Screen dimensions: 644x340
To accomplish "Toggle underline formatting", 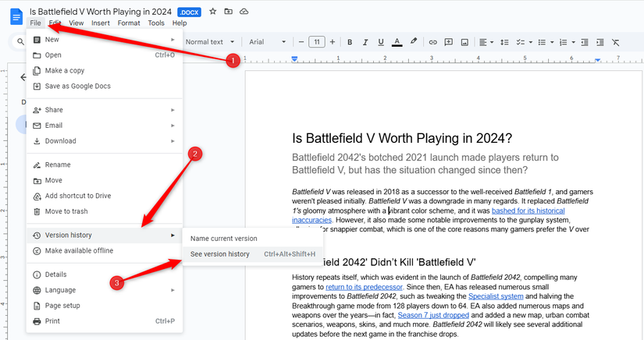I will [381, 42].
